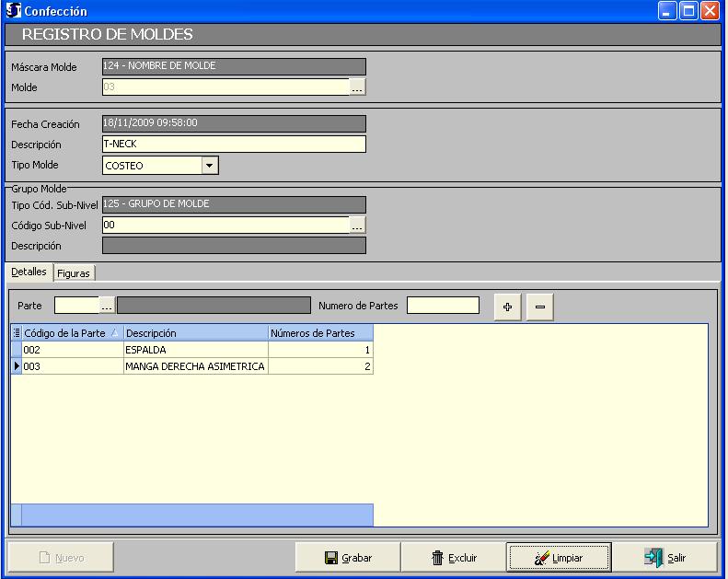Select the Detalles tab
Screen dimensions: 728x579
(x=29, y=272)
